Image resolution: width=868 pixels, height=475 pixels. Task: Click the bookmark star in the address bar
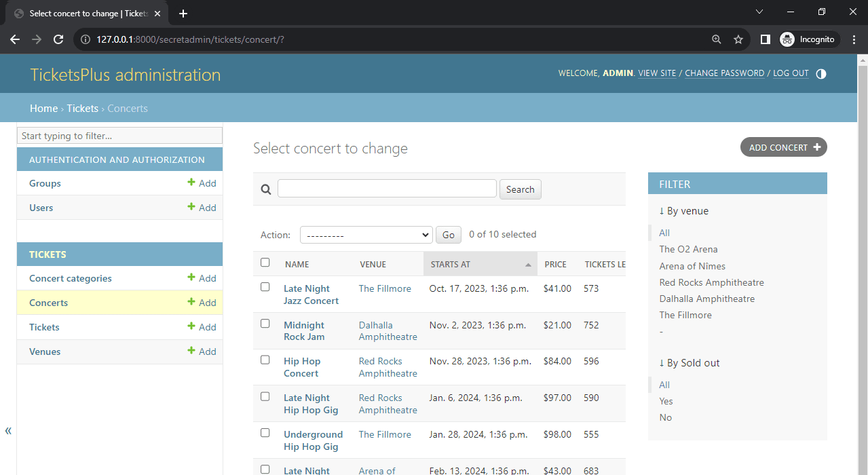[738, 39]
